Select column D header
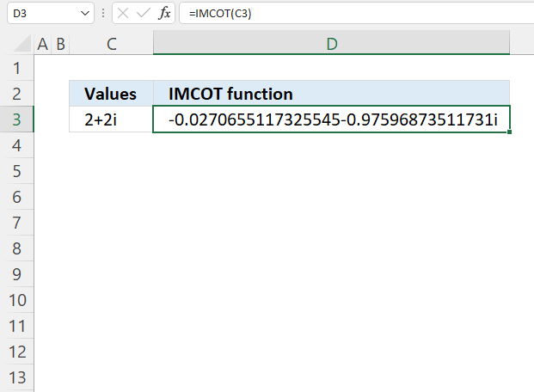This screenshot has width=534, height=392. (x=331, y=44)
